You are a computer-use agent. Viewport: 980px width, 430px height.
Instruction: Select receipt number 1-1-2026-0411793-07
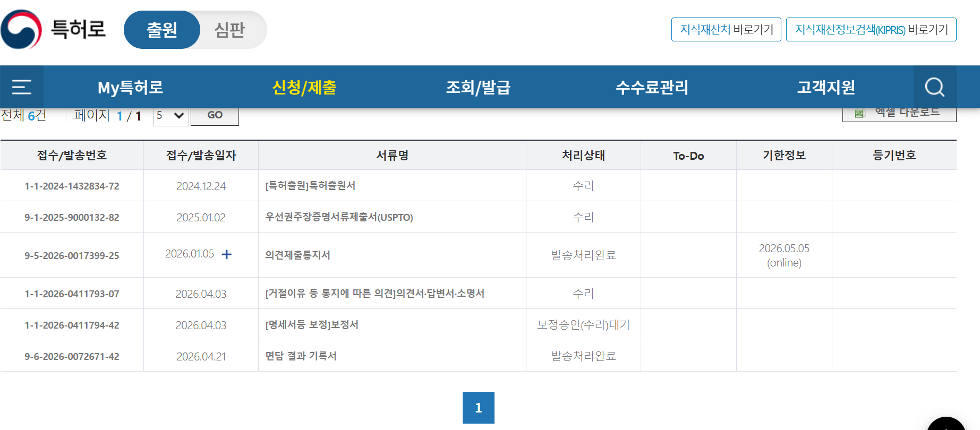click(72, 294)
